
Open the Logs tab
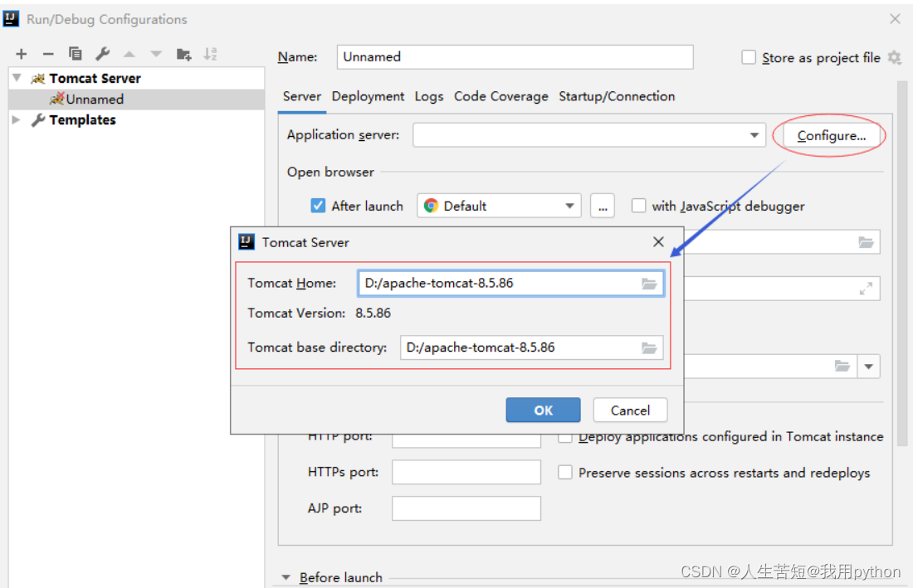(x=429, y=96)
